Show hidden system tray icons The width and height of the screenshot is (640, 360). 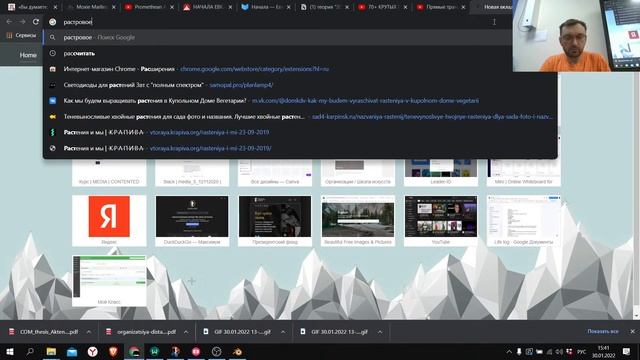point(509,352)
